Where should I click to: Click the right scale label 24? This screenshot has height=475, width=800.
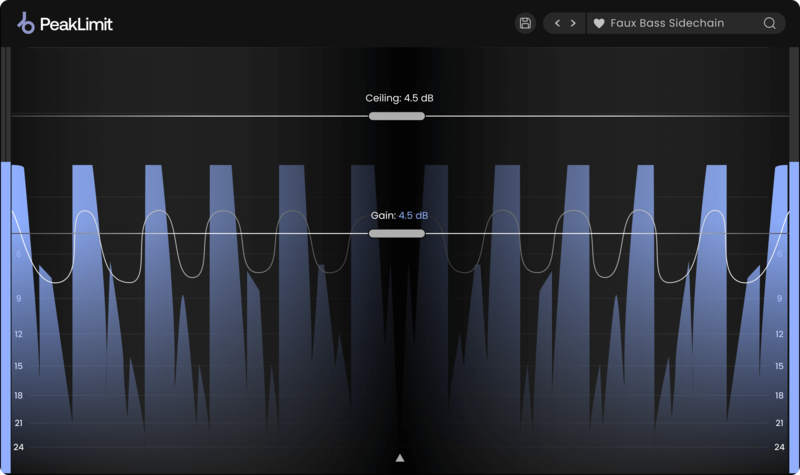[779, 447]
